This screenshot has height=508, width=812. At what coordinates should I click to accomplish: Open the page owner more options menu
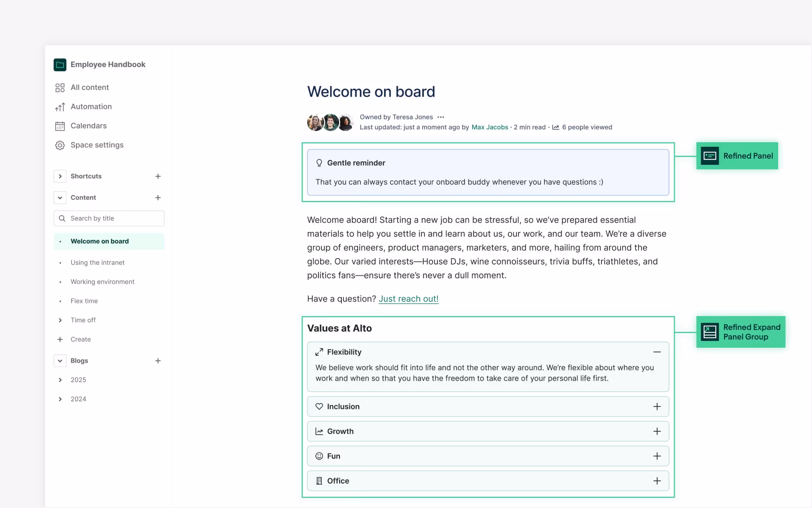pos(441,117)
